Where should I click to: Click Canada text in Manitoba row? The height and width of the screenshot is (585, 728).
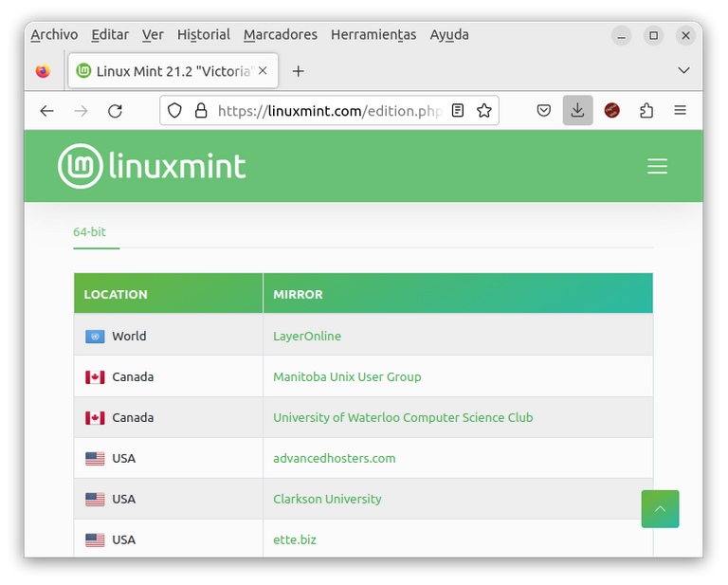[x=133, y=377]
